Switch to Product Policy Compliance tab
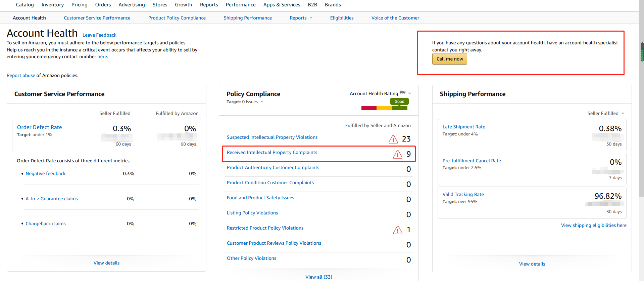Screen dimensions: 644x281 [x=177, y=18]
